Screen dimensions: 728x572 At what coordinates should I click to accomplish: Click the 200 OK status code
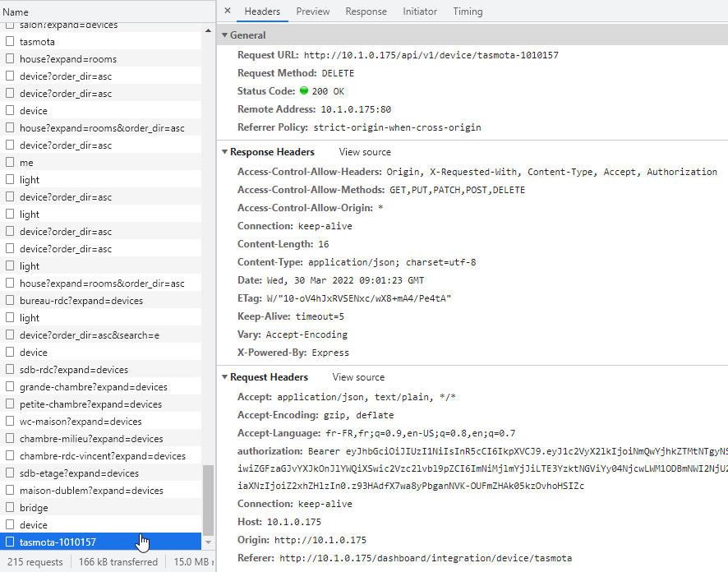point(328,91)
